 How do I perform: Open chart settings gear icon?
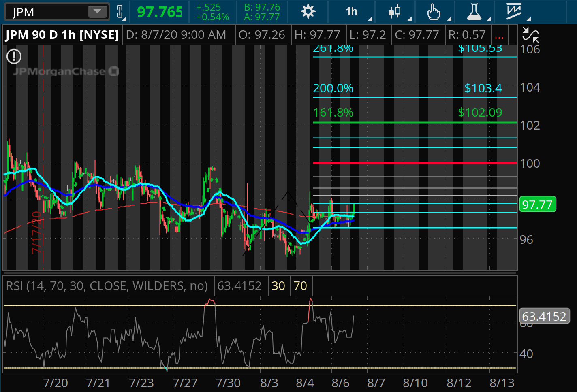pos(308,11)
